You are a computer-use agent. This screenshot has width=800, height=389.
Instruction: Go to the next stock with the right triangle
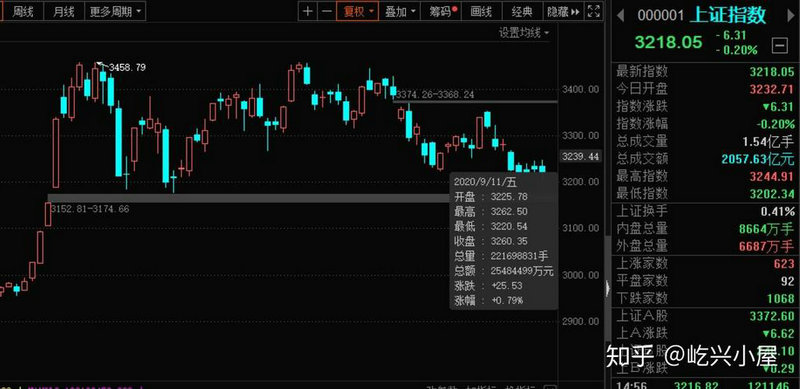[x=791, y=15]
